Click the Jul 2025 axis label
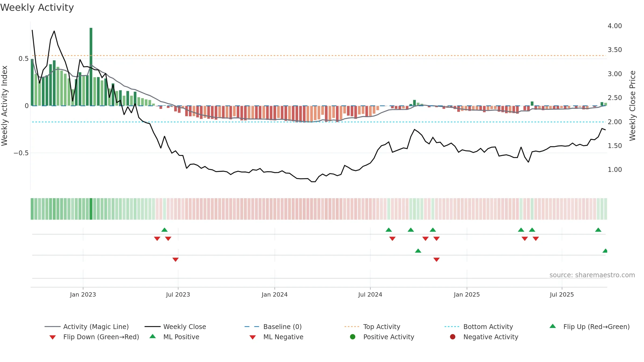Viewport: 644px width, 362px height. point(562,294)
